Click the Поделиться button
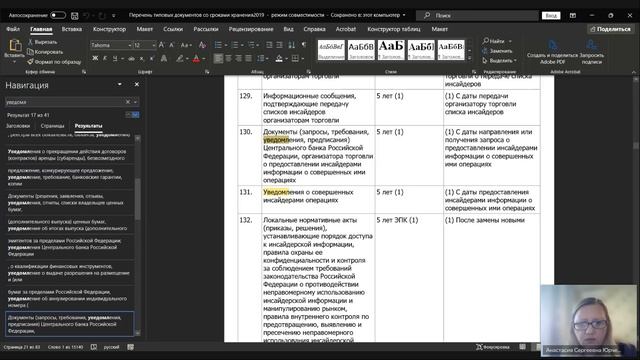The image size is (640, 360). [610, 29]
